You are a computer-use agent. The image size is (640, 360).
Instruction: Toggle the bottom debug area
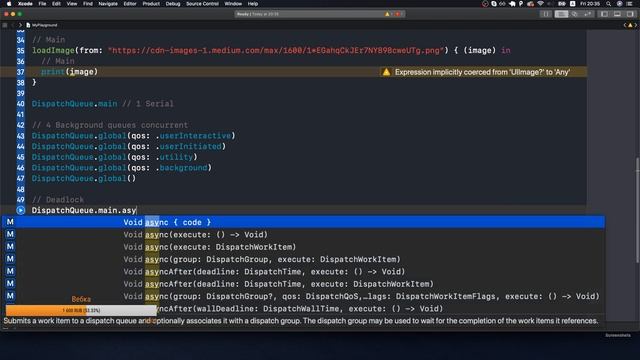pos(617,14)
